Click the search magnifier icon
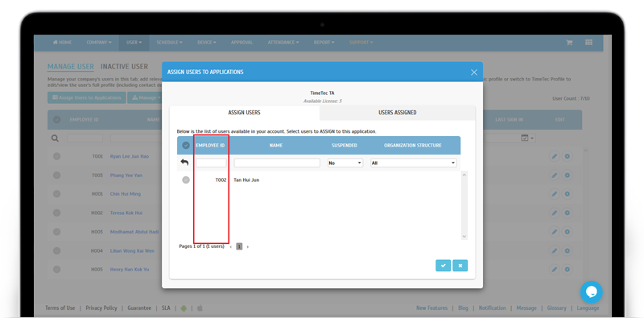Image resolution: width=644 pixels, height=318 pixels. 55,138
